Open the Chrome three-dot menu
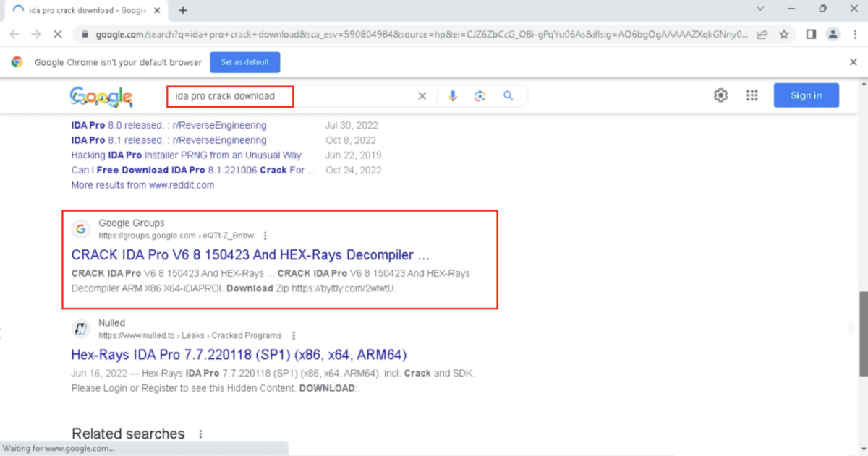 (855, 34)
